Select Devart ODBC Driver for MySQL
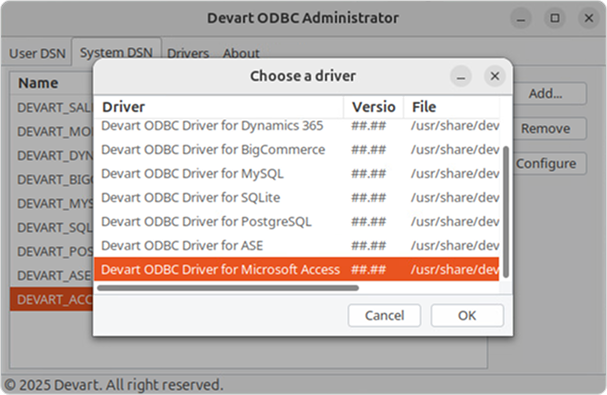This screenshot has height=395, width=607. pyautogui.click(x=297, y=174)
